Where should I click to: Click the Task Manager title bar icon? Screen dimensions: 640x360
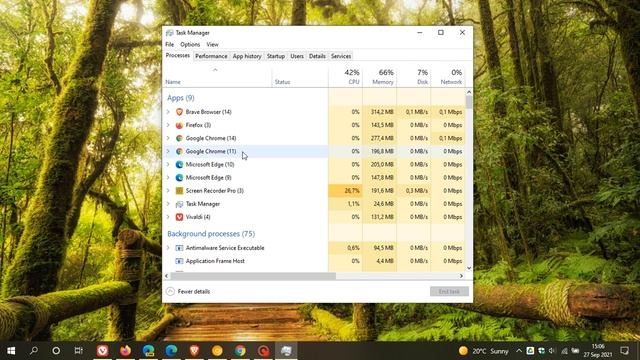pyautogui.click(x=169, y=33)
